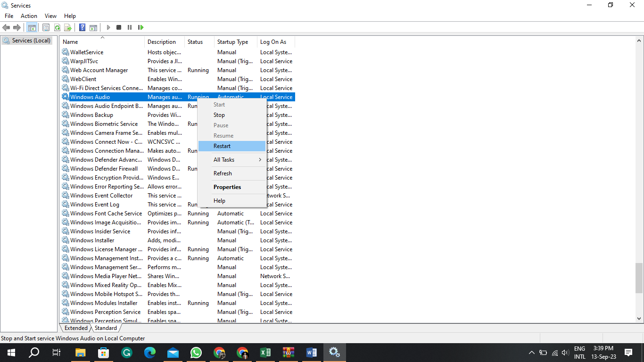Select Windows Perception Service row
Image resolution: width=644 pixels, height=362 pixels.
(x=178, y=312)
